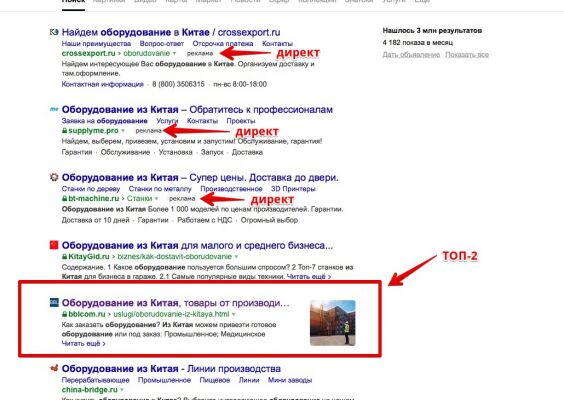Click the lock icon beside bblcom.ru
The image size is (564, 400).
pyautogui.click(x=64, y=314)
